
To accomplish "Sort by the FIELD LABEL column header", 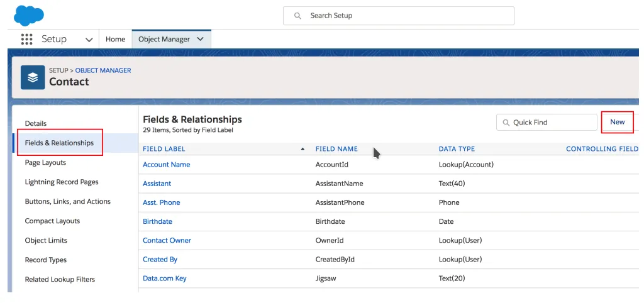I will (x=164, y=149).
